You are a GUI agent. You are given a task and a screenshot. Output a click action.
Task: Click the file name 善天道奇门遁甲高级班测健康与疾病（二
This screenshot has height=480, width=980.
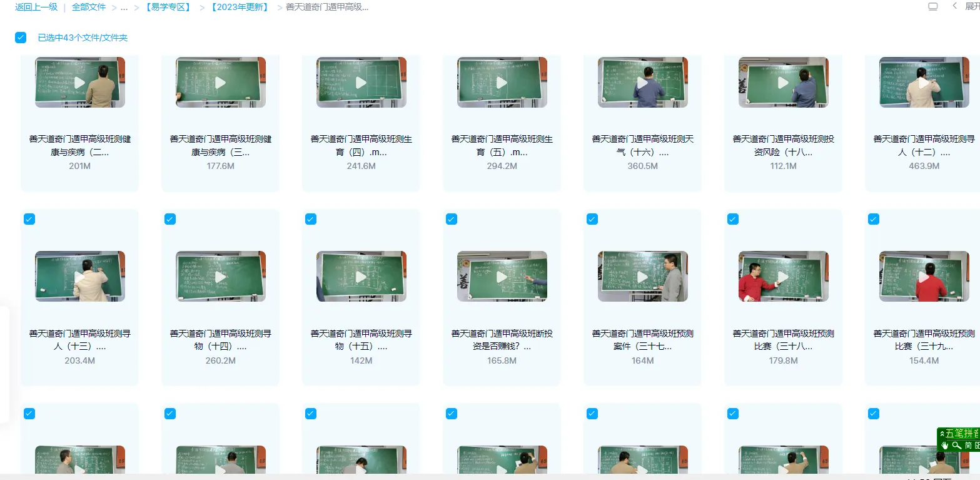pos(79,145)
